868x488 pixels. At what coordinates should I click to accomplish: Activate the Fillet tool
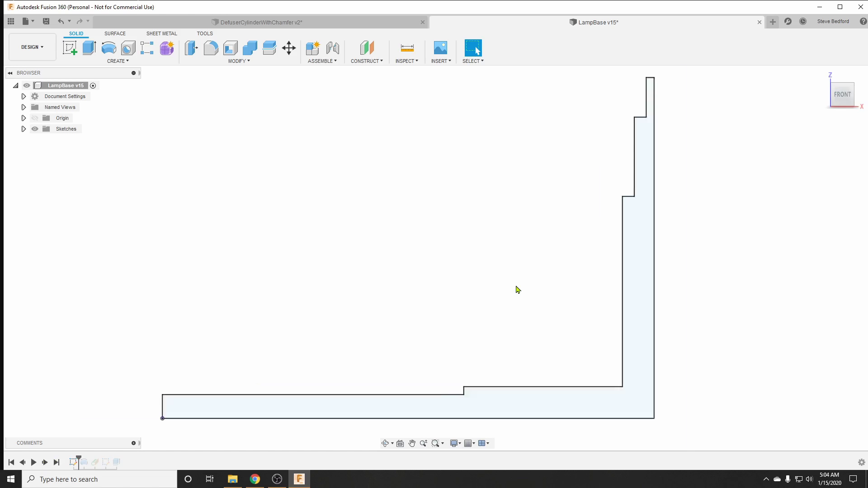211,47
